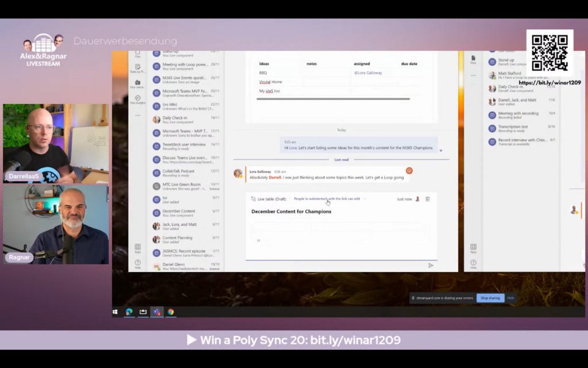Open Apps icon in right Teams window
The width and height of the screenshot is (588, 368).
point(473,248)
